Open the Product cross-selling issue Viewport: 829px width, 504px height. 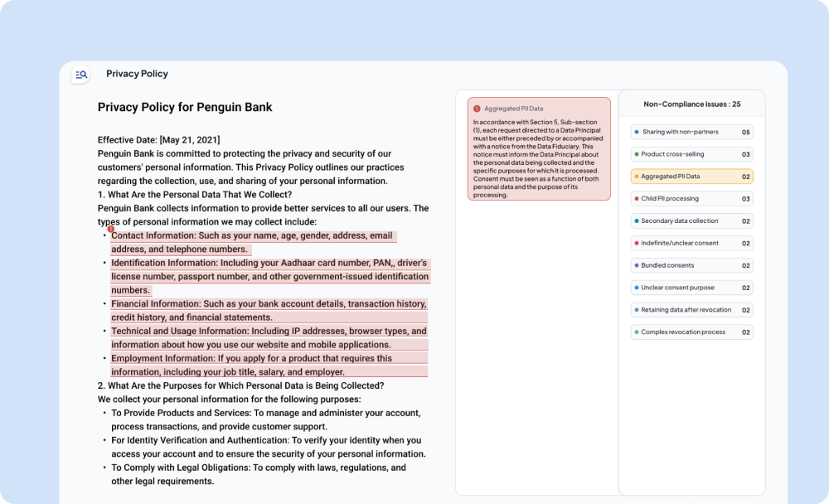(691, 154)
